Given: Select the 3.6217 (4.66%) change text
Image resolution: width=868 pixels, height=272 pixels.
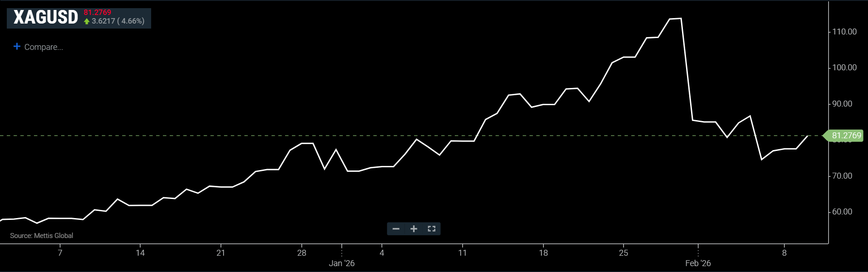Looking at the screenshot, I should pyautogui.click(x=118, y=21).
